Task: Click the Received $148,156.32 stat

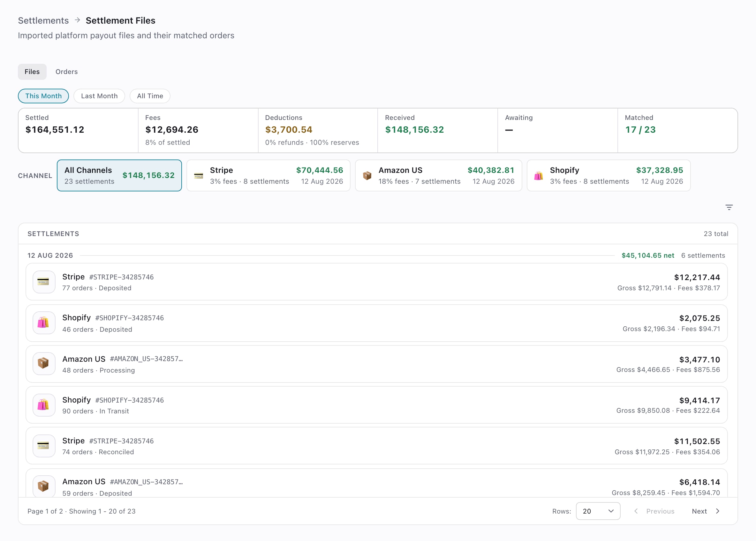Action: [438, 130]
